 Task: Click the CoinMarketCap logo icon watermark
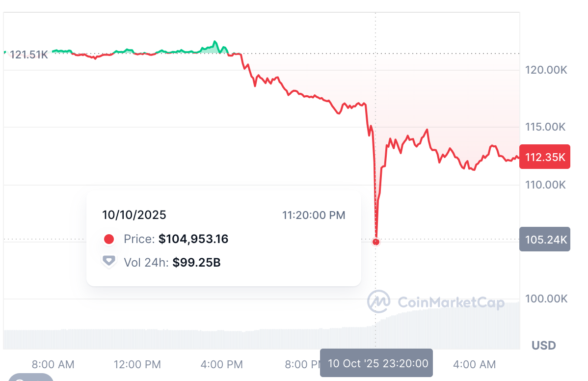point(379,301)
